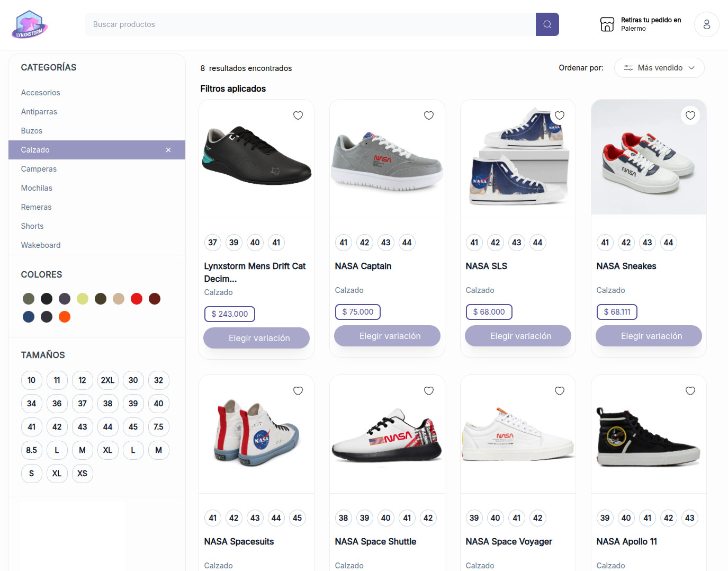This screenshot has height=571, width=728.
Task: Open the NASA Spacesuits product link
Action: point(239,541)
